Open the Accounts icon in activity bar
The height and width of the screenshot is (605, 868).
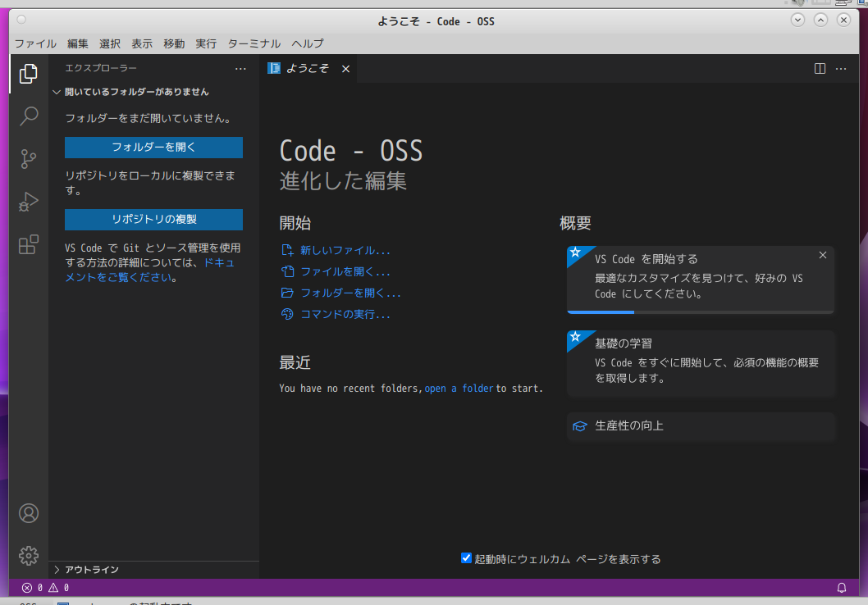tap(29, 513)
